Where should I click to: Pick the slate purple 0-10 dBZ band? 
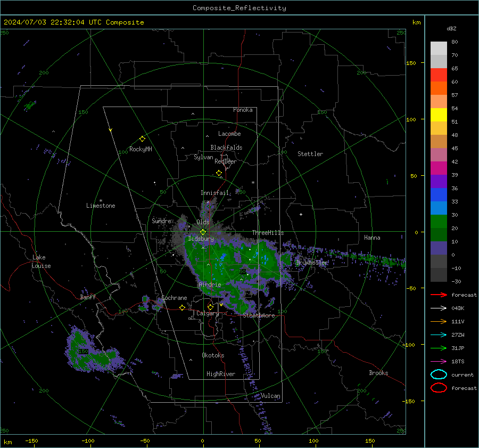439,248
